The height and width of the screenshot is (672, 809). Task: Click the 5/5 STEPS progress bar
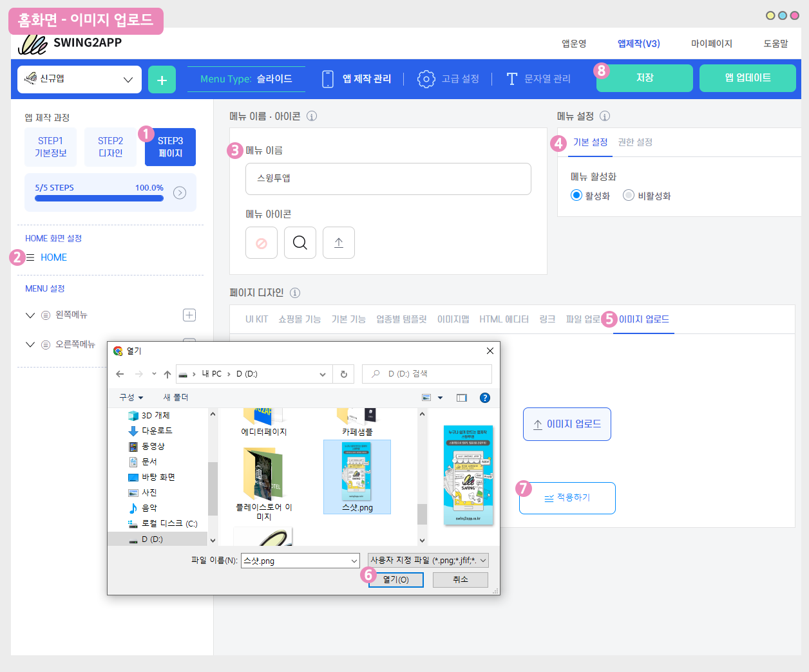(99, 198)
